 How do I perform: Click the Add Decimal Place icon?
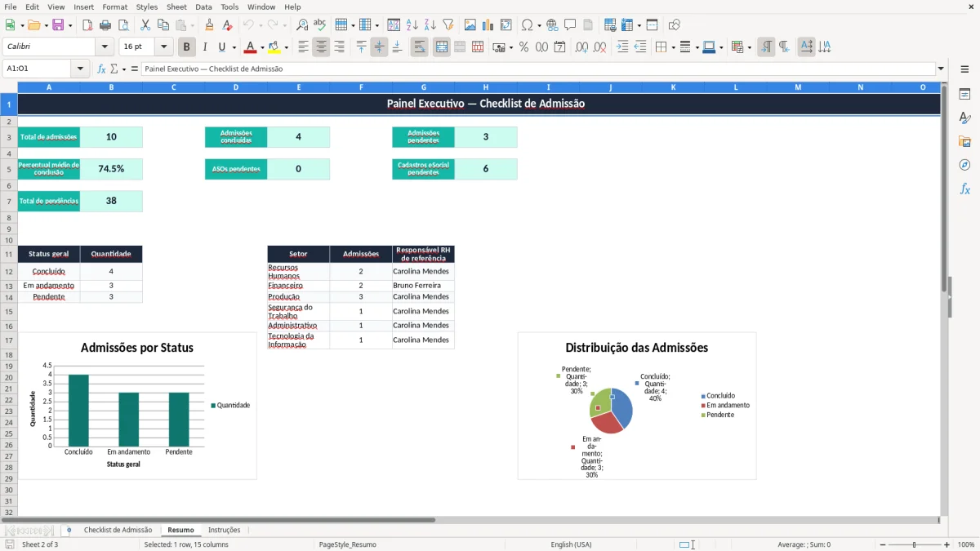click(582, 47)
